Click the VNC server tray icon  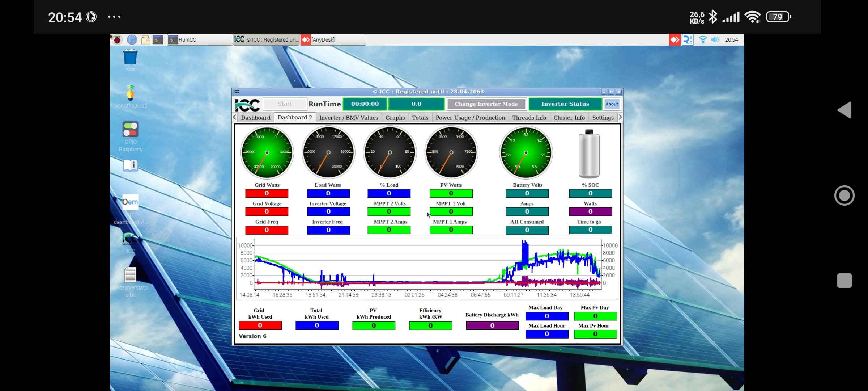pos(688,40)
